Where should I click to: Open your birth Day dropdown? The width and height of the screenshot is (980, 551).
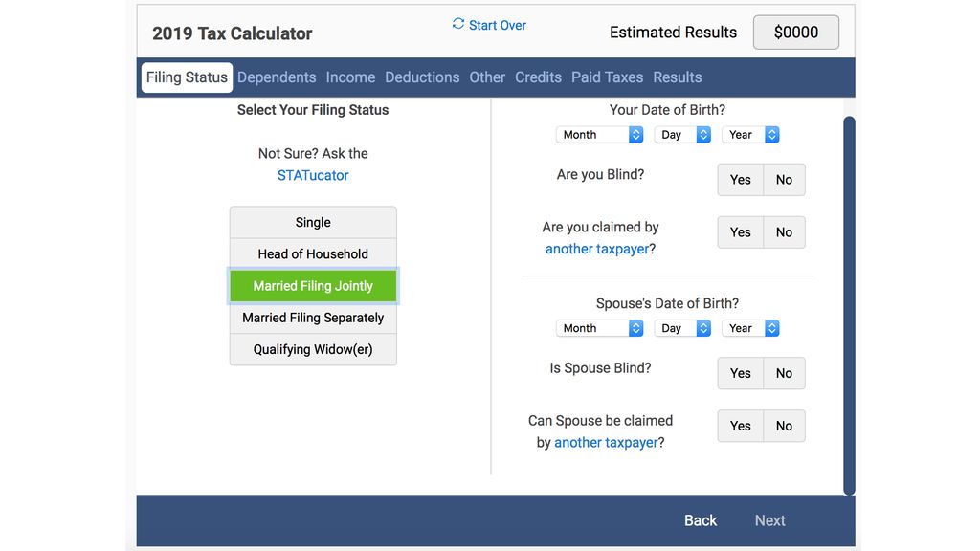point(682,135)
